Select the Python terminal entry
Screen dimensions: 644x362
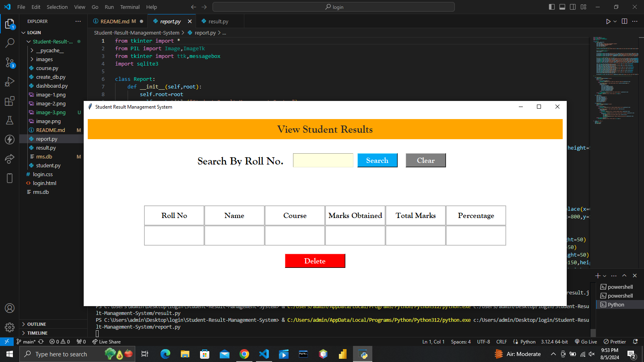click(x=620, y=304)
